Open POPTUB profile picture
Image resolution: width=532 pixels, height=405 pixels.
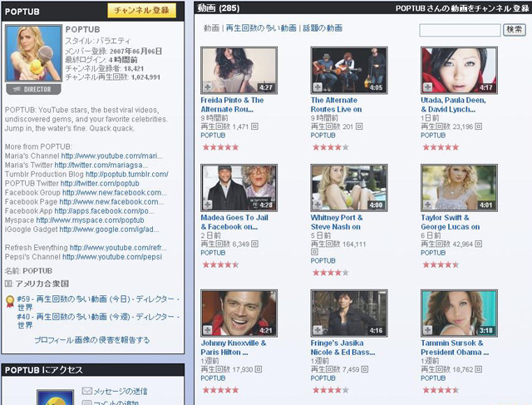(x=33, y=53)
